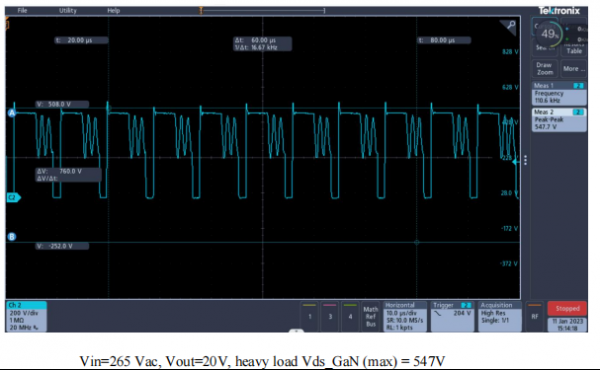Select cursor A handle marker

[12, 113]
